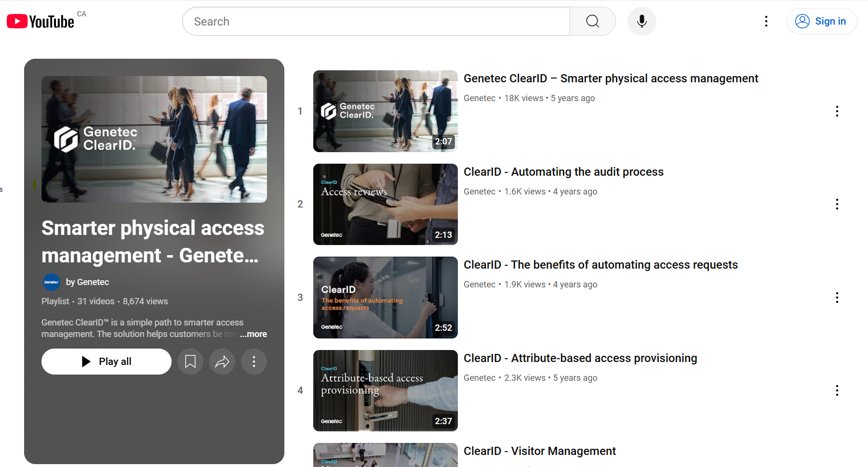The width and height of the screenshot is (868, 467).
Task: Open action menu for Attribute-based access provisioning video
Action: click(837, 390)
